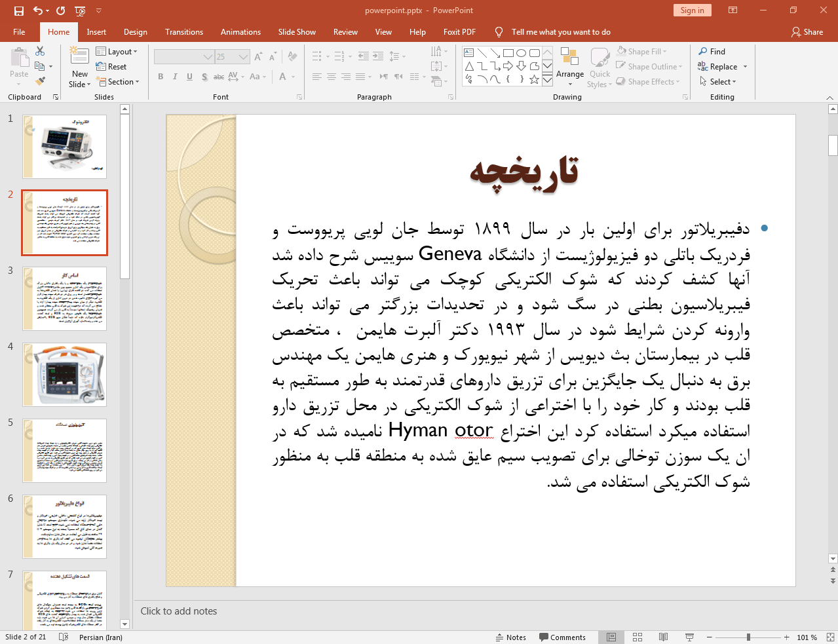Open the Foxit PDF tab

459,32
